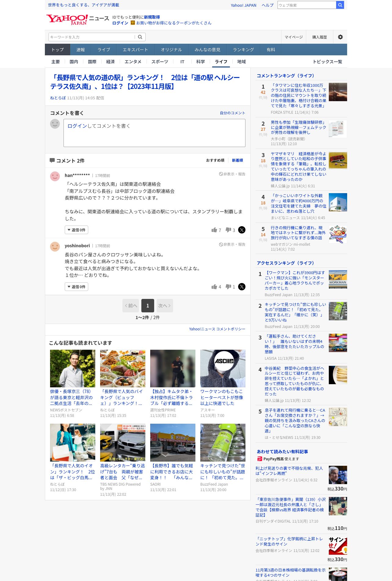This screenshot has height=581, width=392.
Task: Click the ログインしてコメントを書く comment box
Action: pos(154,133)
